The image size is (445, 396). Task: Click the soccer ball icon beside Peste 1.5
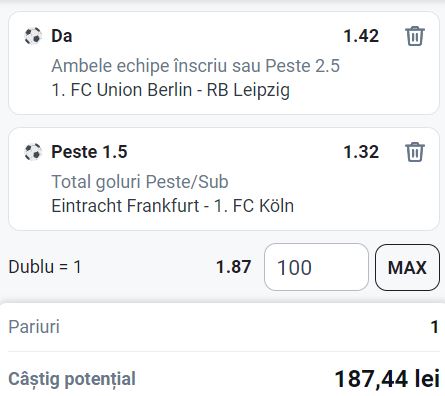pyautogui.click(x=33, y=152)
